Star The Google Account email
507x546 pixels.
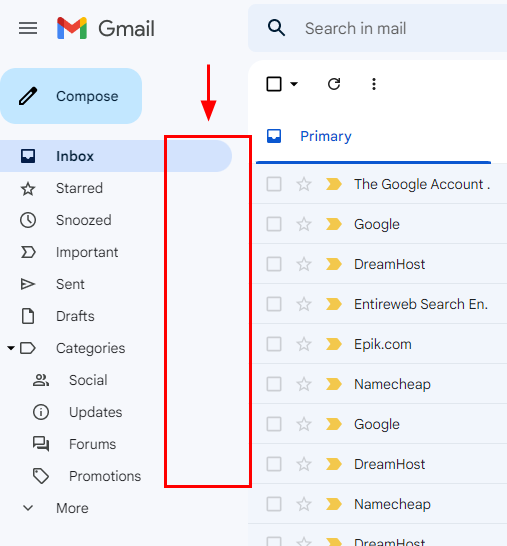(304, 184)
